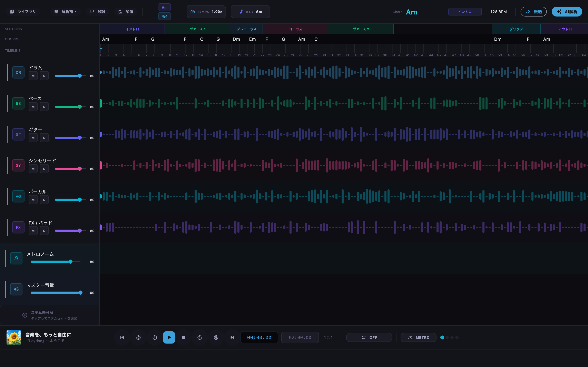Screen dimensions: 588x367
Task: Open the ライブラリ menu
Action: pos(23,12)
